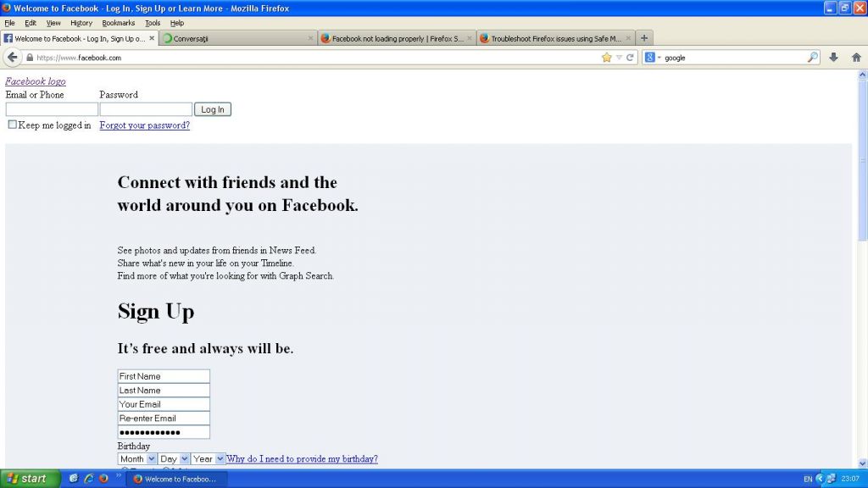Click the Re-enter Email field

tap(164, 419)
